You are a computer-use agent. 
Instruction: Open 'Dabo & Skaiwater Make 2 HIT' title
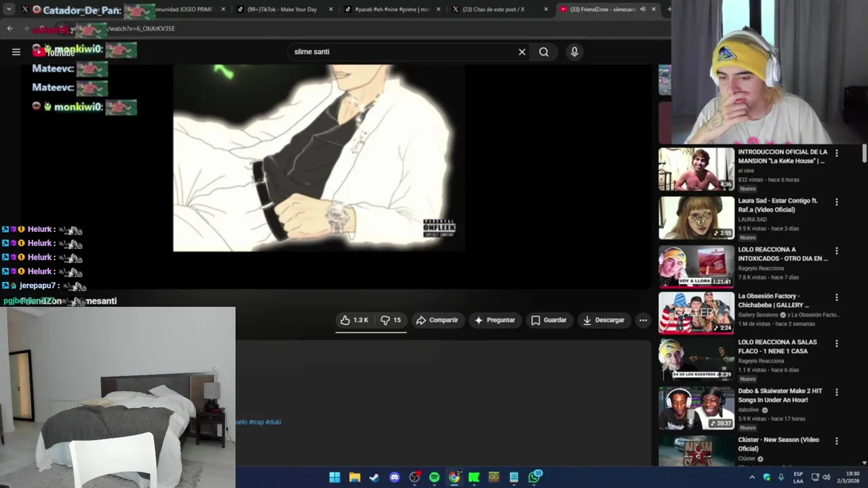[x=780, y=395]
